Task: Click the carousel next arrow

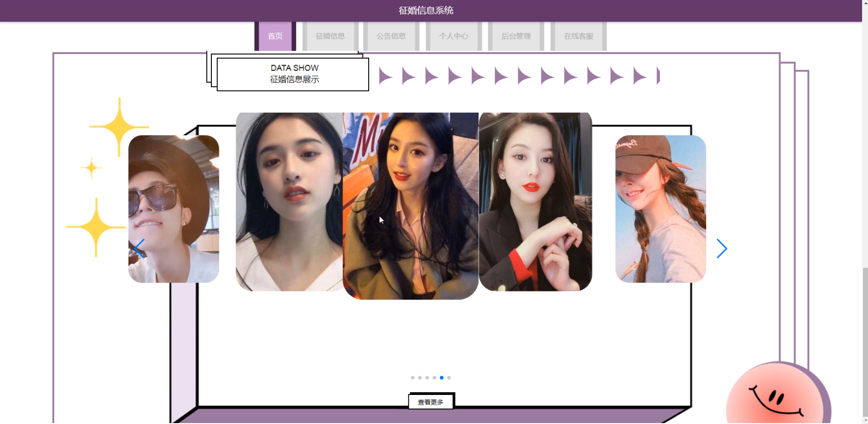Action: tap(722, 248)
